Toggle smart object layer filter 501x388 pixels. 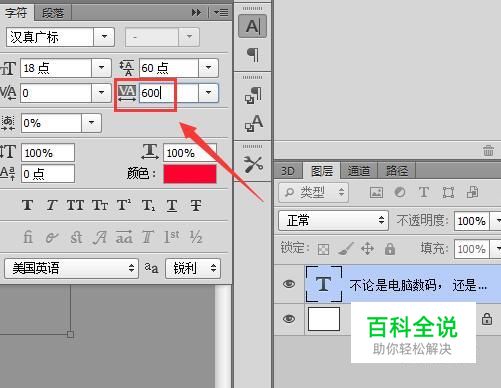coord(472,192)
